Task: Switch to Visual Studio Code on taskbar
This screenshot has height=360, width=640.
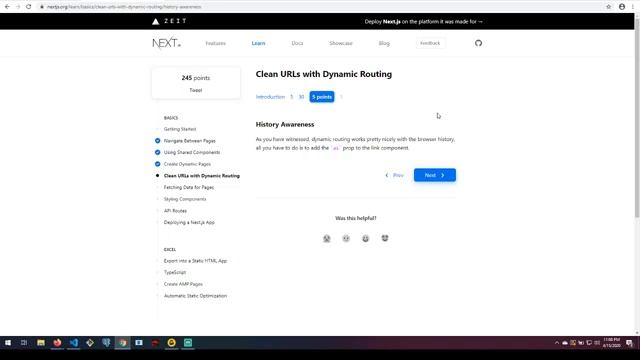Action: pos(73,342)
